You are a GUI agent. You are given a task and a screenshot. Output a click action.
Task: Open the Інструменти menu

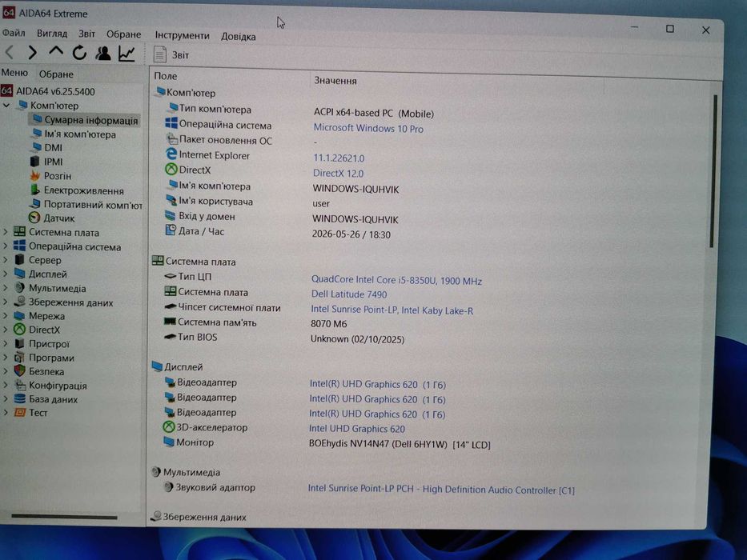tap(182, 35)
